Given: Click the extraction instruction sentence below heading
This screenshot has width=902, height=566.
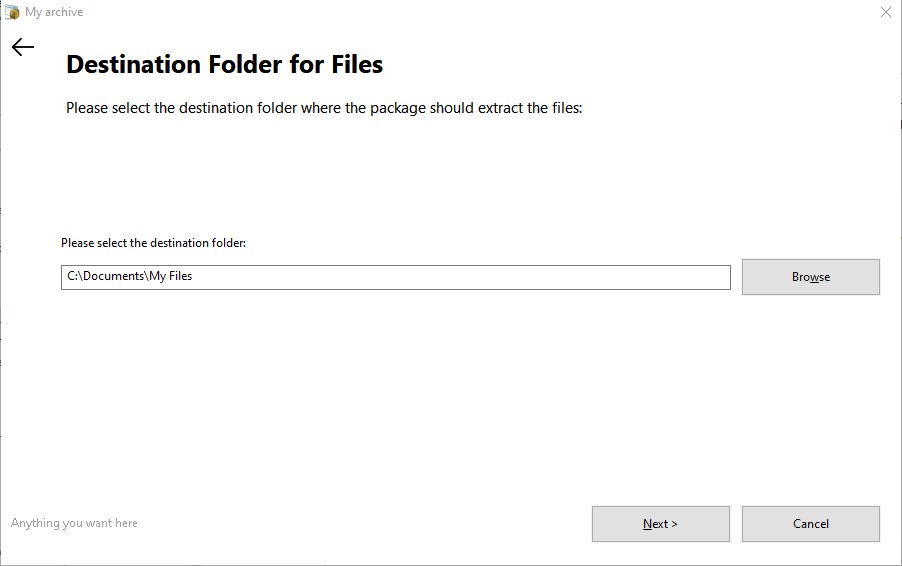Looking at the screenshot, I should coord(324,108).
